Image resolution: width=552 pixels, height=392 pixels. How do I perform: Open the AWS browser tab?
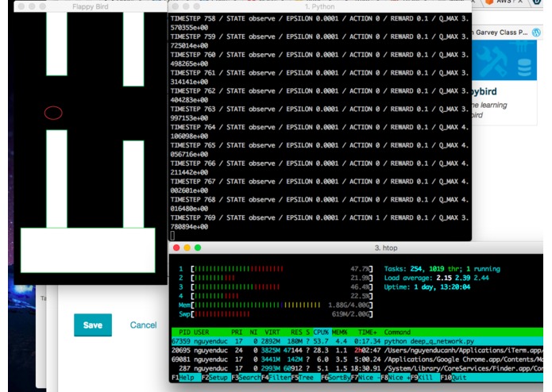pyautogui.click(x=503, y=2)
